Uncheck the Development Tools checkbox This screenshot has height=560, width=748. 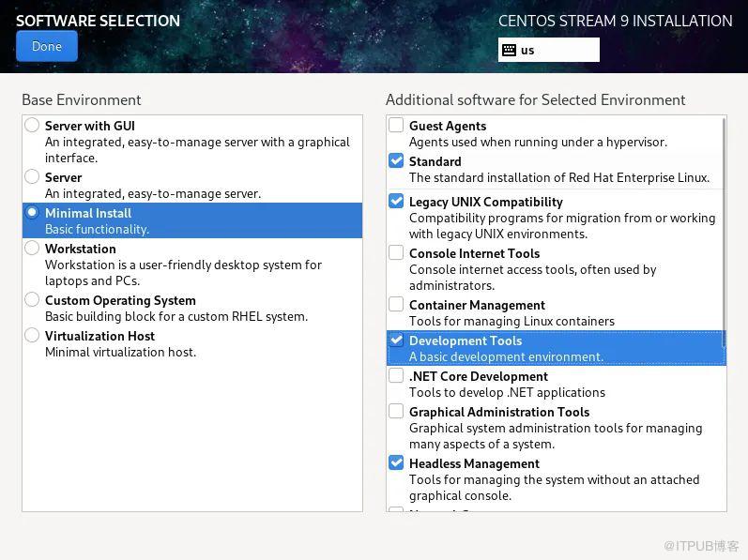pyautogui.click(x=396, y=341)
